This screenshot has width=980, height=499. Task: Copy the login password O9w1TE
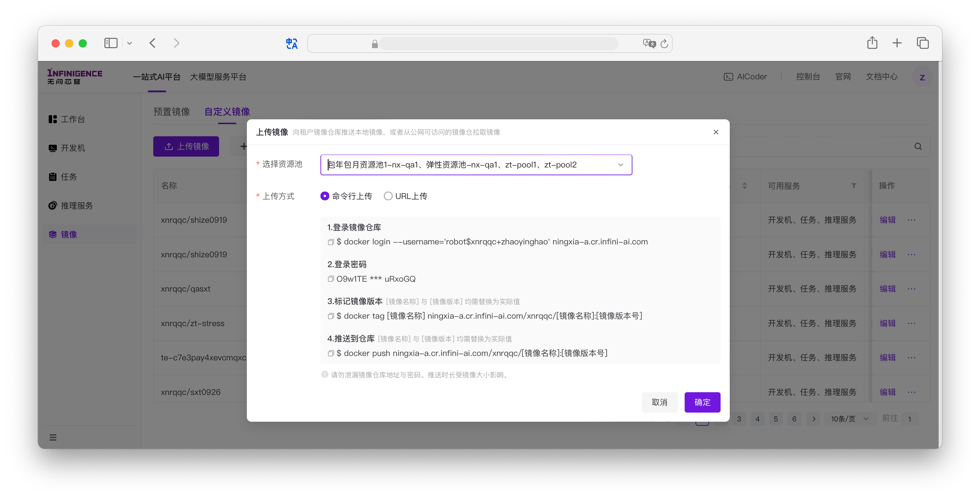pos(331,279)
